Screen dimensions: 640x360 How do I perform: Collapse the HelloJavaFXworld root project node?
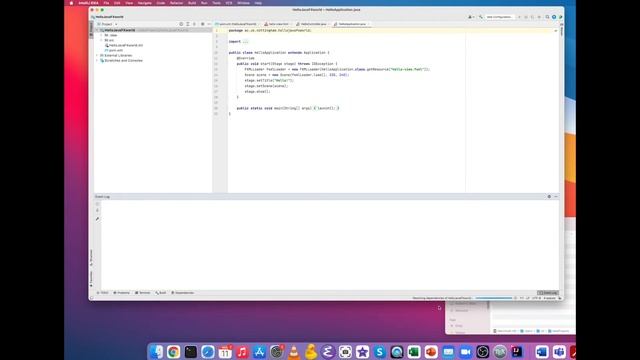click(x=98, y=30)
